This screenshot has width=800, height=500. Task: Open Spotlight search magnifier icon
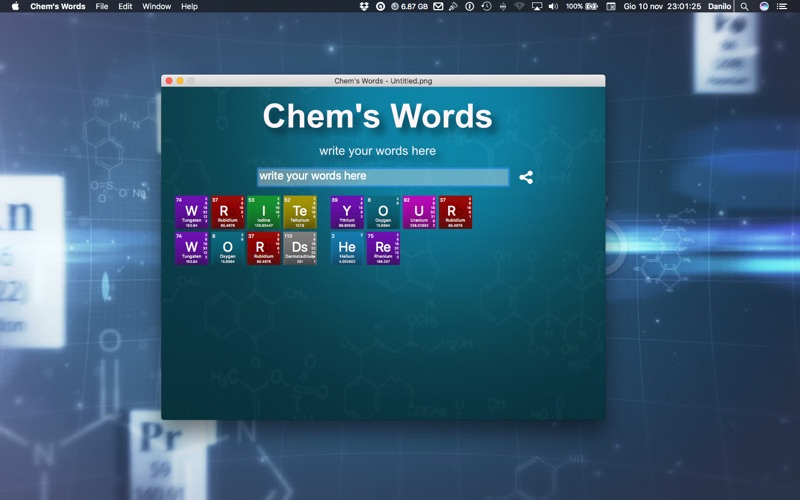pyautogui.click(x=744, y=6)
